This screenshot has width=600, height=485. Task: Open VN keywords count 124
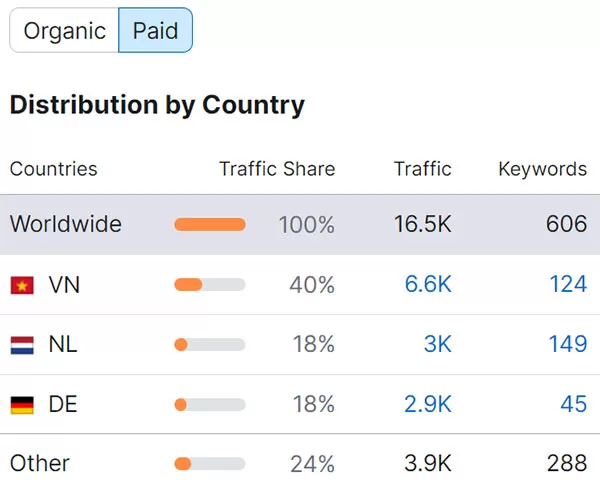pyautogui.click(x=568, y=284)
